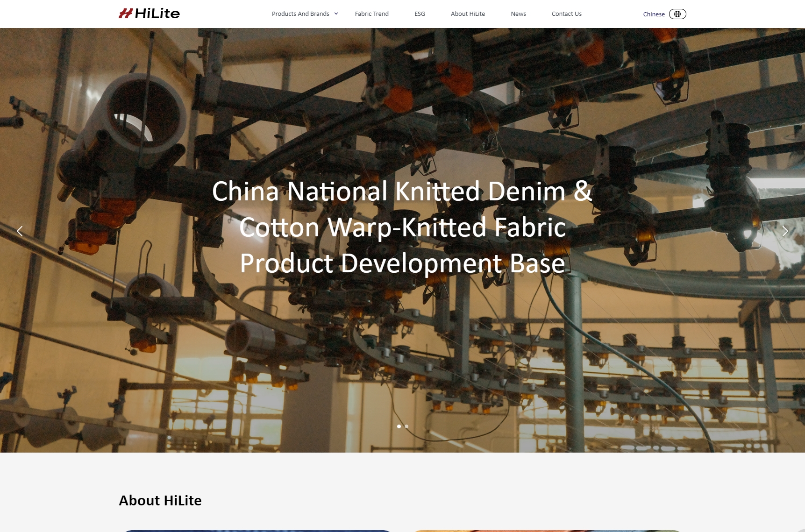Click the globe language icon
Viewport: 805px width, 532px height.
coord(677,14)
